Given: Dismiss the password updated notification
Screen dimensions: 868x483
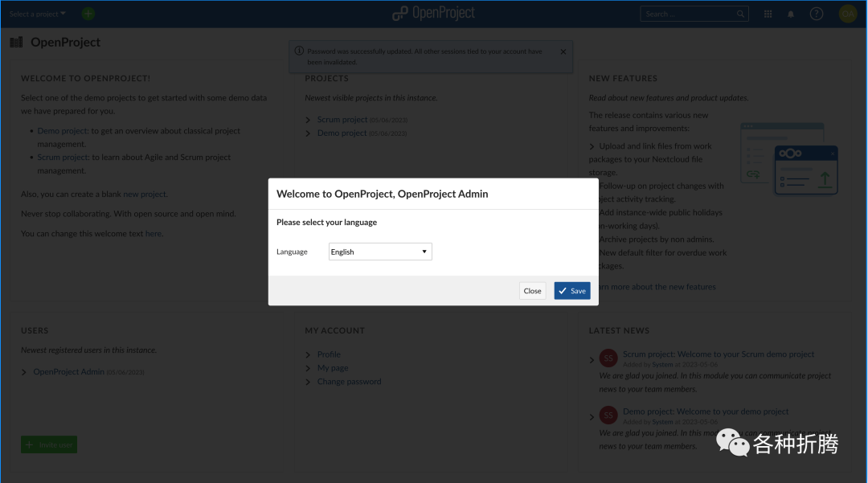Looking at the screenshot, I should click(x=563, y=51).
